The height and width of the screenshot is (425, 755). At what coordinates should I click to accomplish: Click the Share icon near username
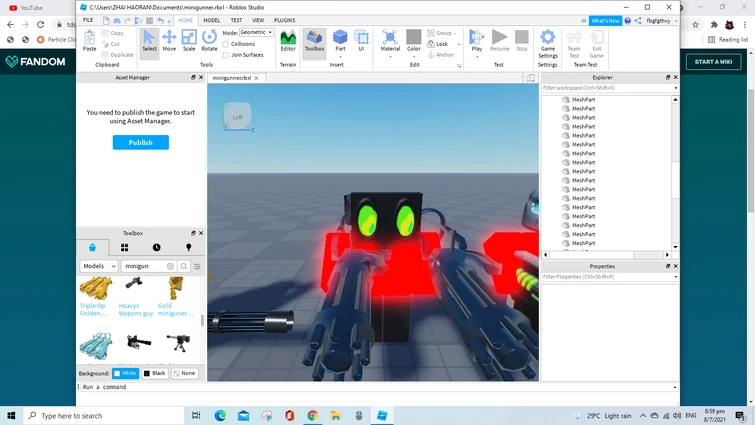638,21
